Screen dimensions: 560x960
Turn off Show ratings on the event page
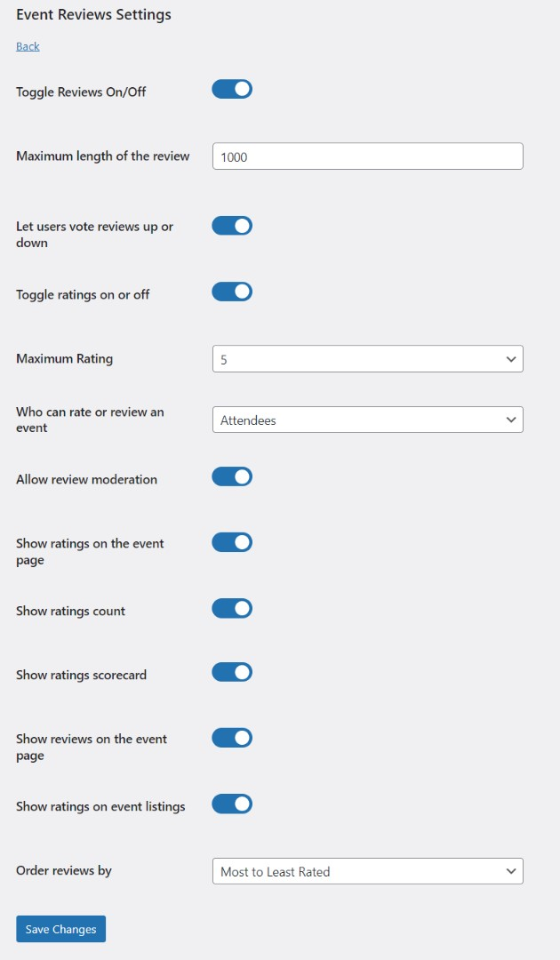(x=232, y=542)
